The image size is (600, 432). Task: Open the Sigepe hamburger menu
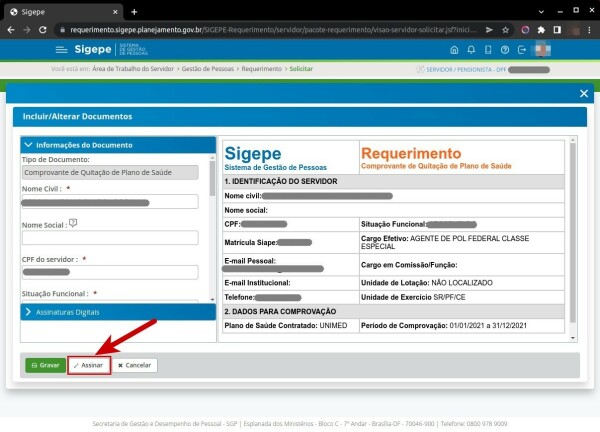pos(61,50)
